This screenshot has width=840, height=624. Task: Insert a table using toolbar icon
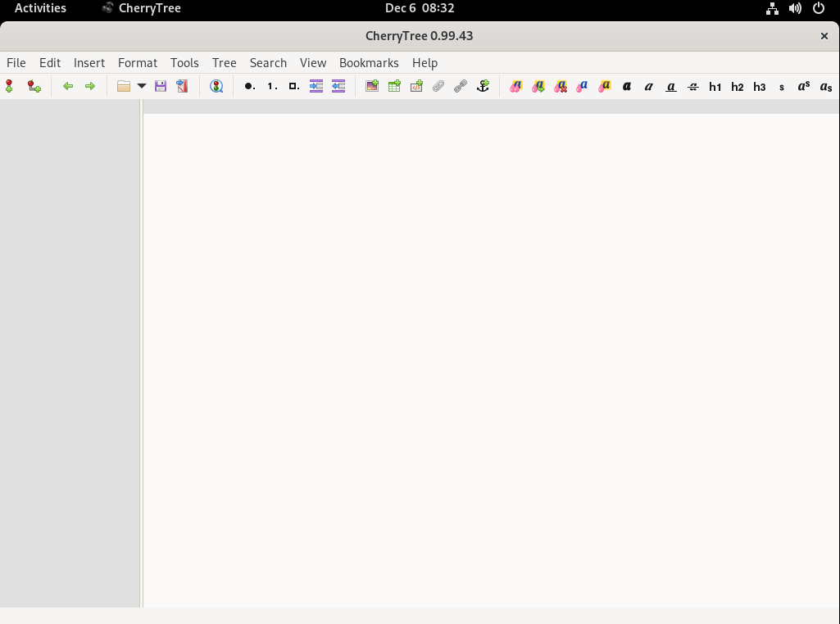coord(394,86)
